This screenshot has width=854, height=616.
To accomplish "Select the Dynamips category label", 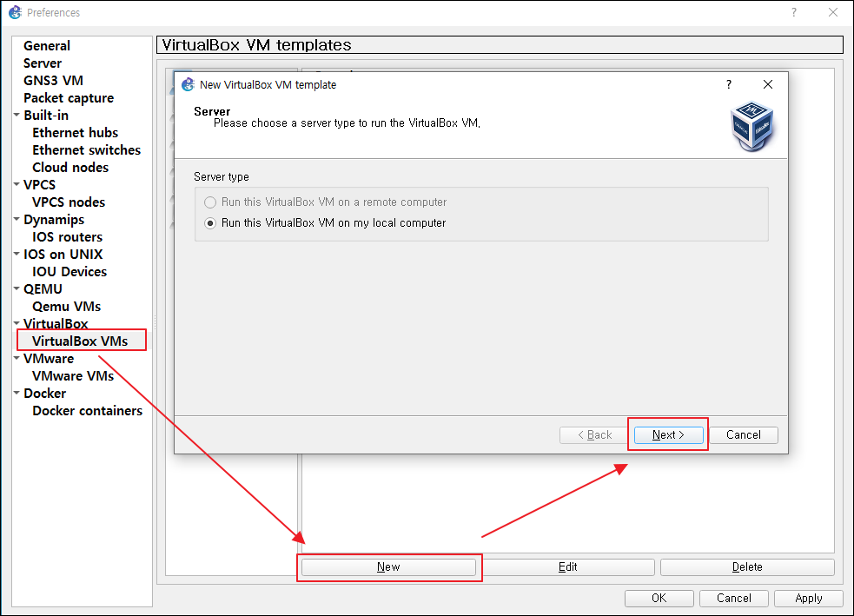I will point(54,220).
